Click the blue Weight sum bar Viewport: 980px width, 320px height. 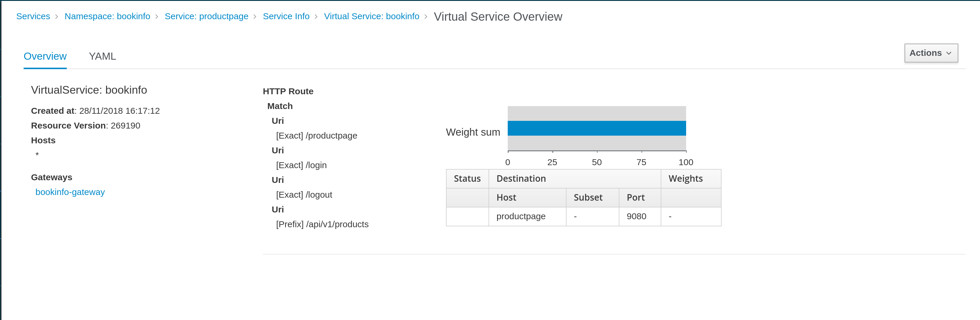(597, 128)
